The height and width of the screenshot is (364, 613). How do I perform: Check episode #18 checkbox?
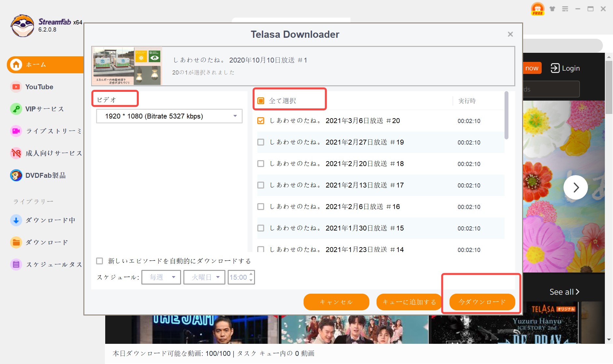(x=261, y=164)
